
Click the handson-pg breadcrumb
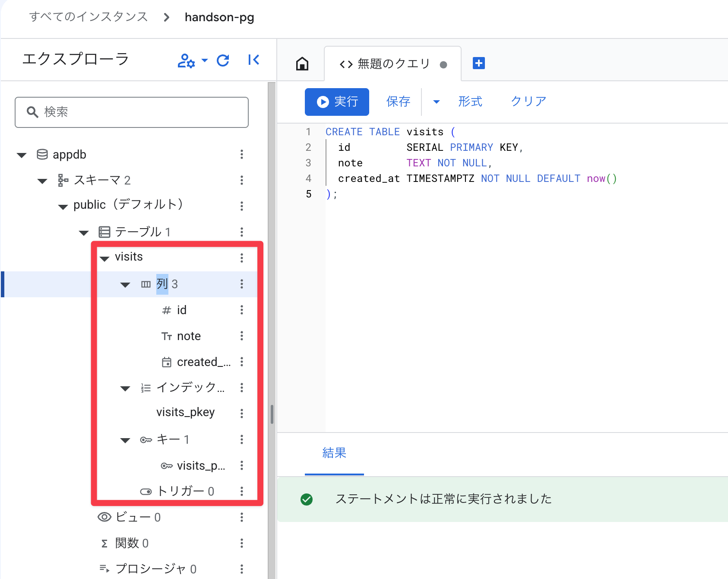[x=219, y=17]
